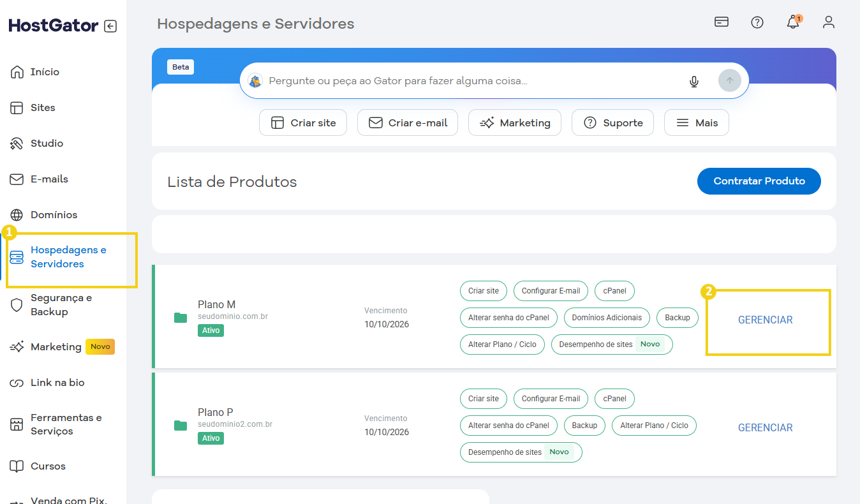Select Domínios Adicionais for Plano M
The width and height of the screenshot is (860, 504).
coord(607,318)
